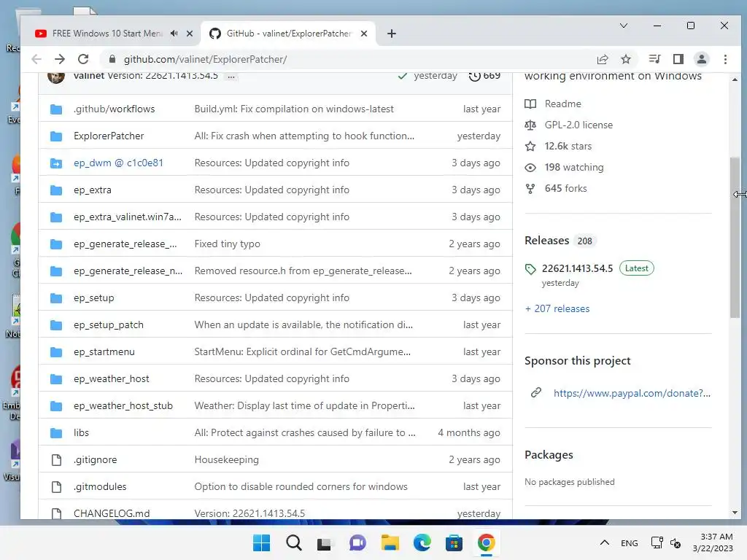Close the GitHub ExplorerPatcher tab
The image size is (747, 560).
pyautogui.click(x=364, y=34)
